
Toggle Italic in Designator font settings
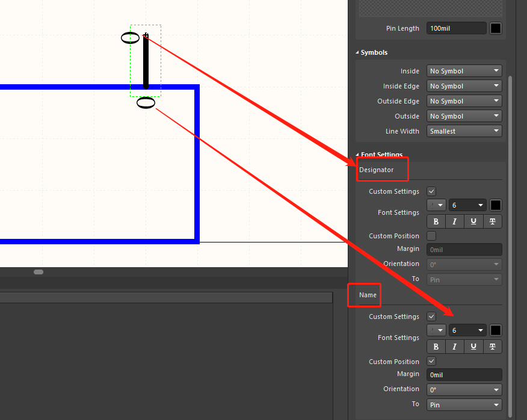455,221
